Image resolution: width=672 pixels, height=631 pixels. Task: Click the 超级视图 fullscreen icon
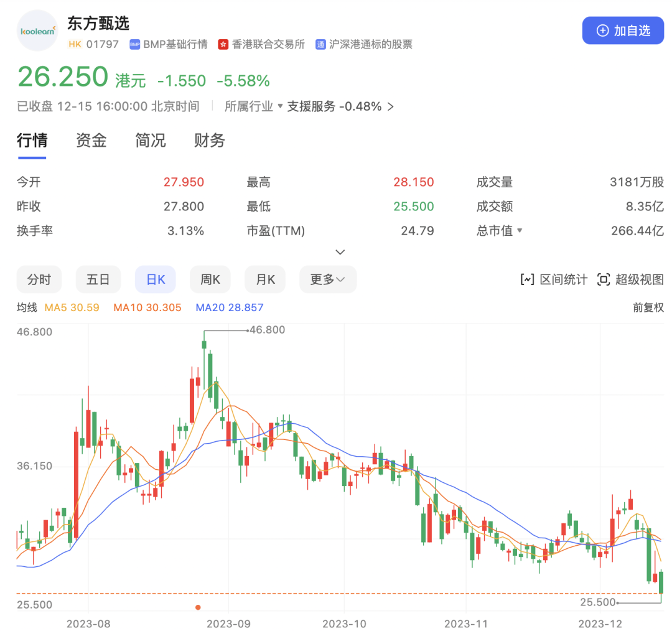[x=604, y=279]
